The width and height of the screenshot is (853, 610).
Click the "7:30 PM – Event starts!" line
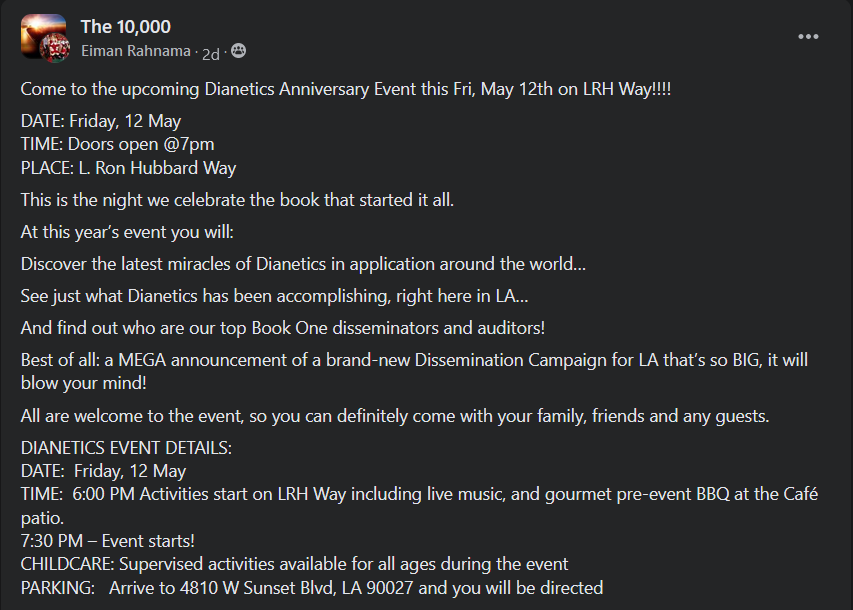(x=107, y=541)
